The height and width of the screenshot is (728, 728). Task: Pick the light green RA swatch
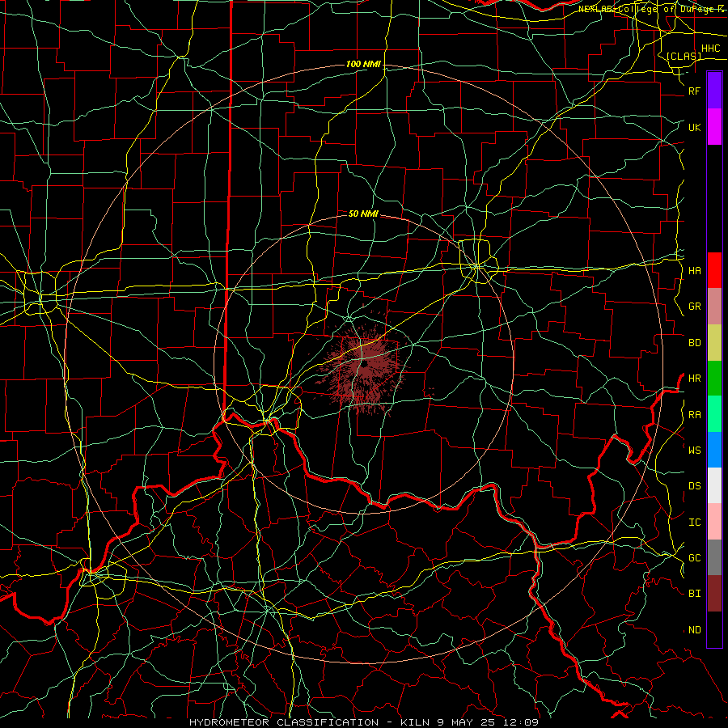(x=714, y=414)
